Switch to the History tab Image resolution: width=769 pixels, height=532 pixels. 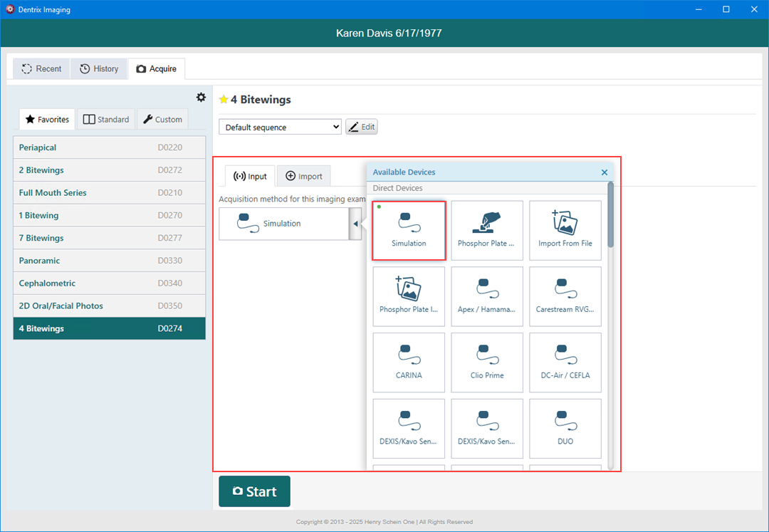(x=99, y=69)
